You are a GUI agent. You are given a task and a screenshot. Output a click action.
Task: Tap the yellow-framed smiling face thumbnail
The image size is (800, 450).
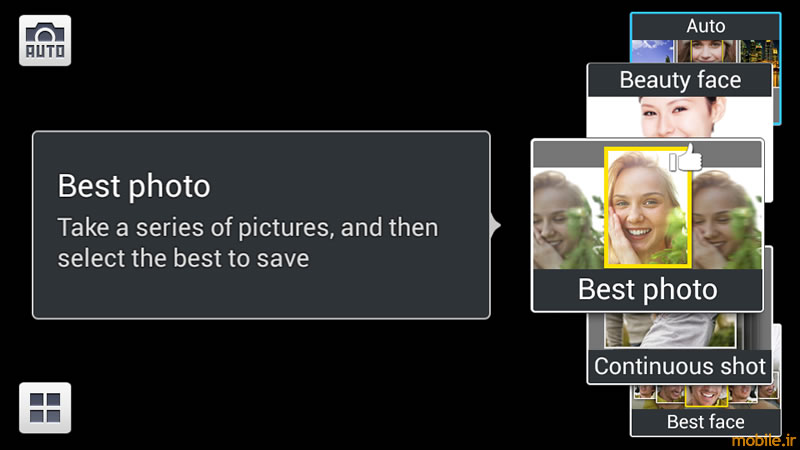(x=647, y=208)
